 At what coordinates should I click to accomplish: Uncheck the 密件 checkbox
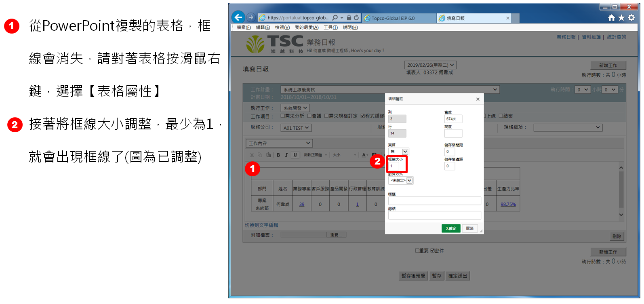pyautogui.click(x=432, y=251)
